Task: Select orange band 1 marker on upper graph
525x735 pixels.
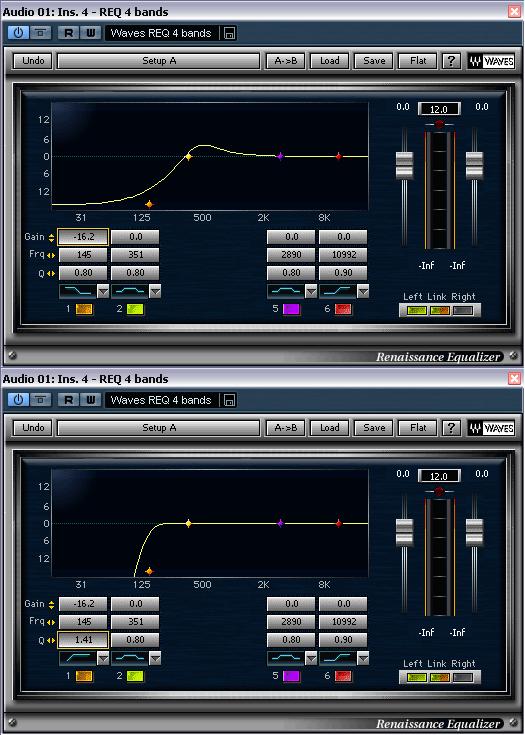Action: (149, 204)
